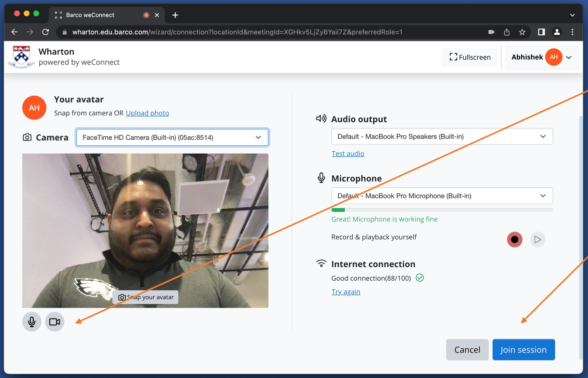
Task: Toggle the microphone mute button below video preview
Action: point(32,321)
